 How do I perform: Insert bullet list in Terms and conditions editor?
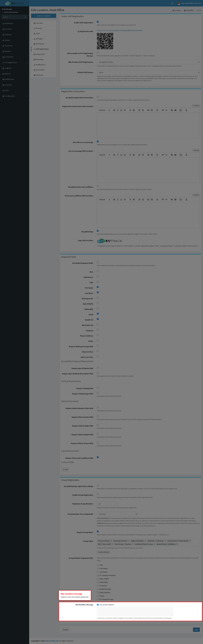[143, 200]
